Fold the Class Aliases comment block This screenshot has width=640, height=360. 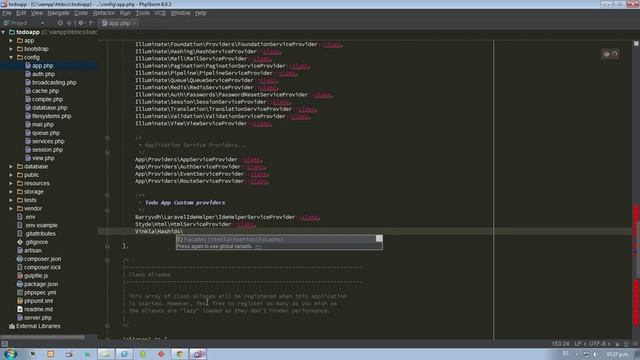(x=107, y=260)
